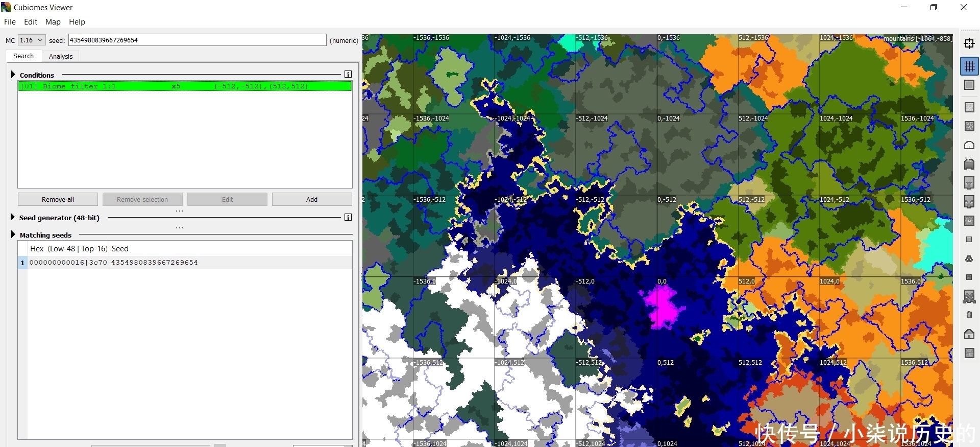Minimize the Cubiomes Viewer window
The height and width of the screenshot is (447, 980).
pyautogui.click(x=904, y=7)
